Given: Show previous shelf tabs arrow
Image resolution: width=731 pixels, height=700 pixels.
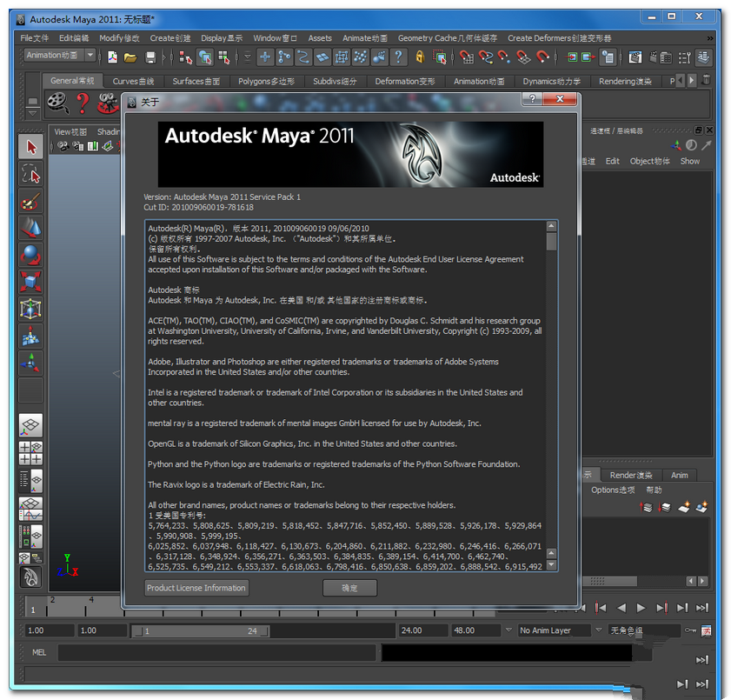Looking at the screenshot, I should (681, 80).
